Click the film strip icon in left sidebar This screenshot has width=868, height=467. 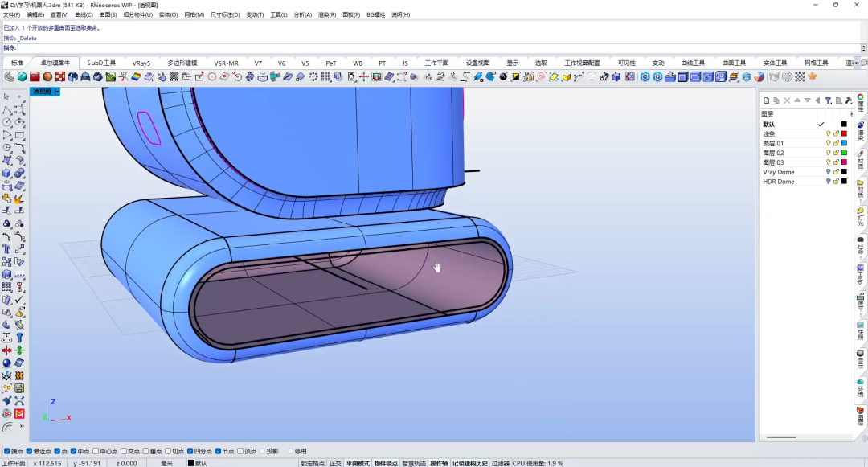19,375
